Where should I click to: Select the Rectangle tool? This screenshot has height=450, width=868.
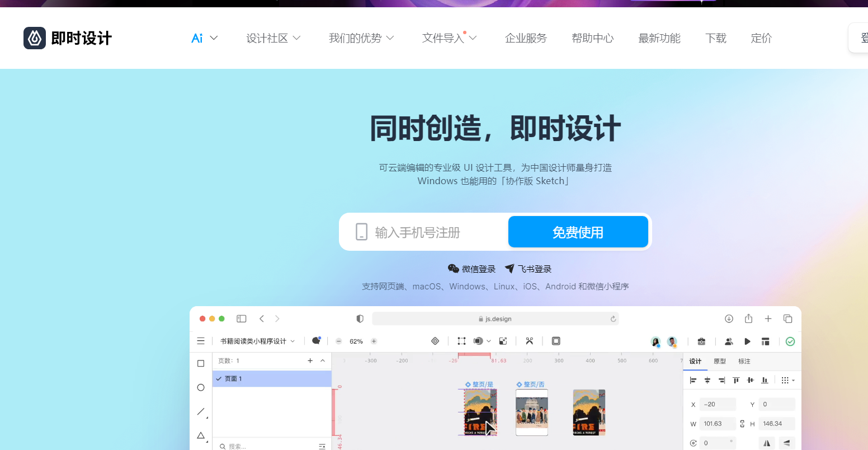(201, 363)
